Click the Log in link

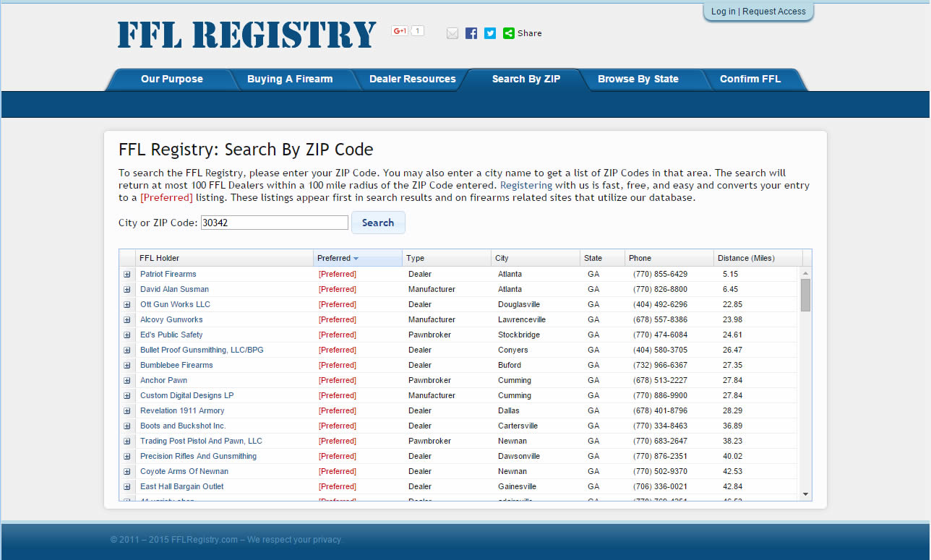[x=723, y=12]
